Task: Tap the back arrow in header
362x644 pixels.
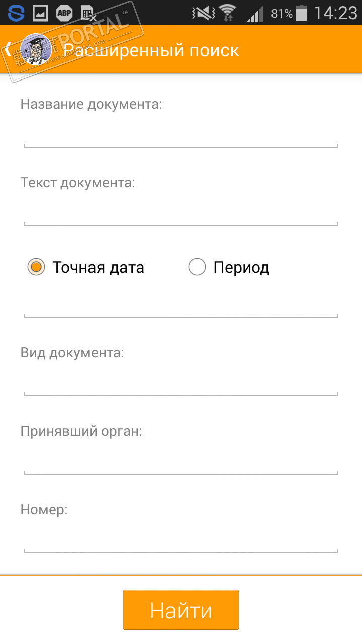Action: pyautogui.click(x=8, y=49)
